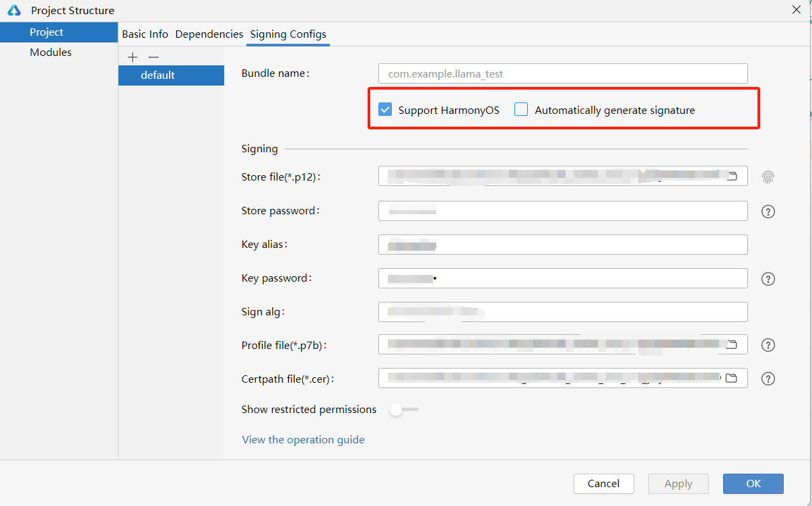Open the View the operation guide link

pos(303,440)
